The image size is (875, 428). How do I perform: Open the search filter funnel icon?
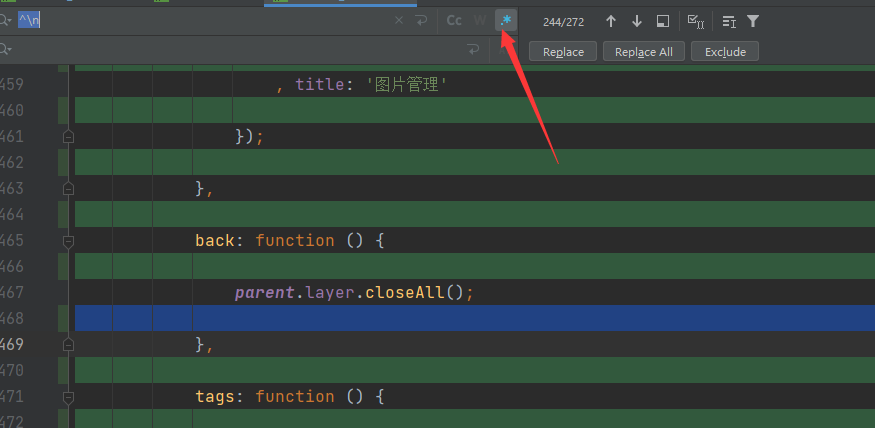[x=753, y=21]
